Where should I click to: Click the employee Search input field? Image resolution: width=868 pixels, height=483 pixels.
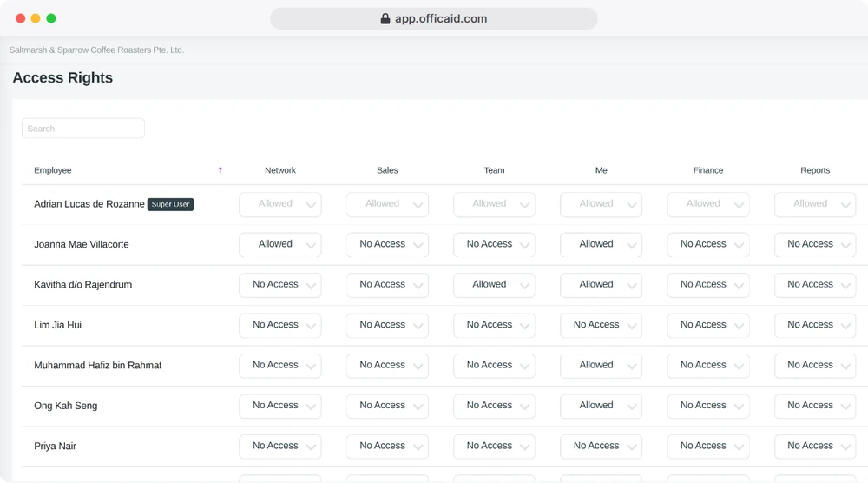pyautogui.click(x=83, y=129)
